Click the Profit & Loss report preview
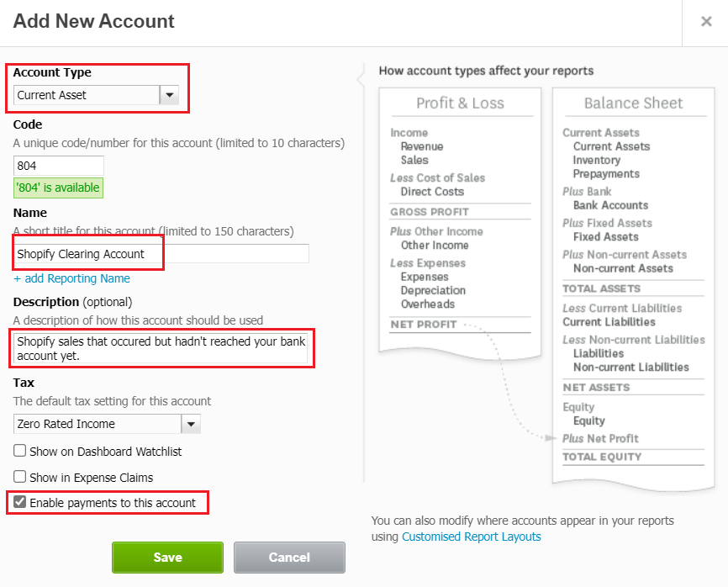This screenshot has height=587, width=728. (x=461, y=103)
